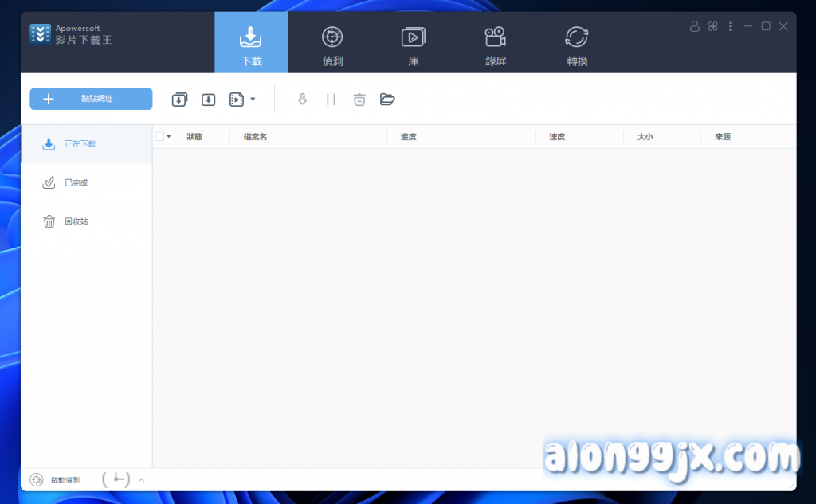This screenshot has height=504, width=816.
Task: Toggle the select-all checkbox in header
Action: [x=159, y=136]
